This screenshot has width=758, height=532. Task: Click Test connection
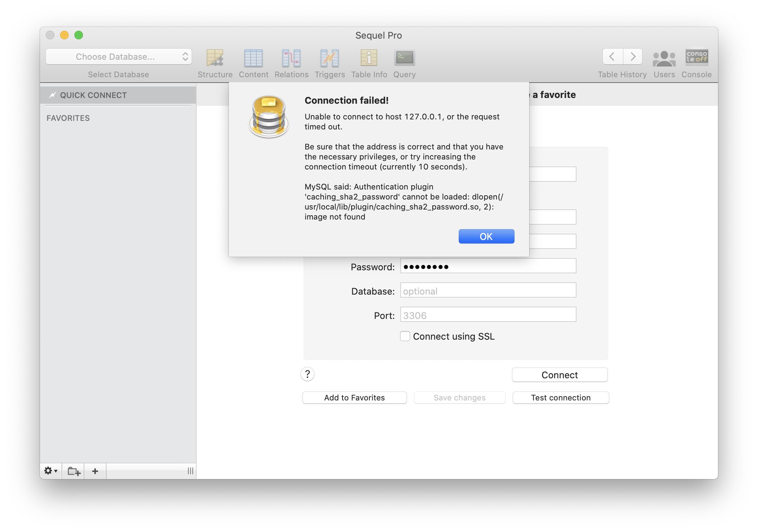pyautogui.click(x=560, y=398)
